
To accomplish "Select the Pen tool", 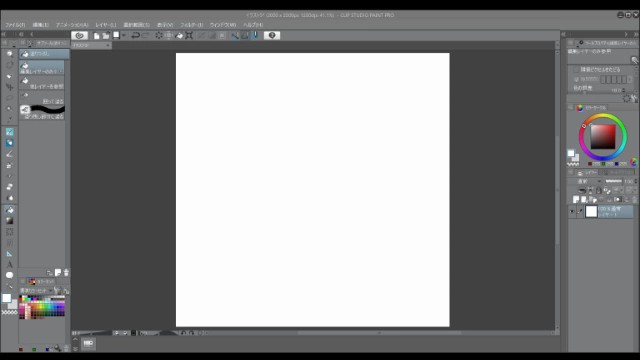I will click(9, 132).
